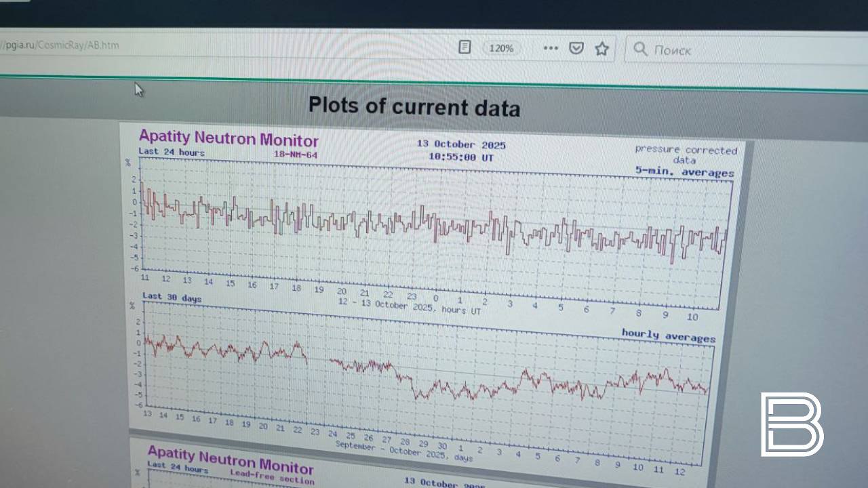
Task: Click the pressure corrected data label
Action: (x=685, y=155)
